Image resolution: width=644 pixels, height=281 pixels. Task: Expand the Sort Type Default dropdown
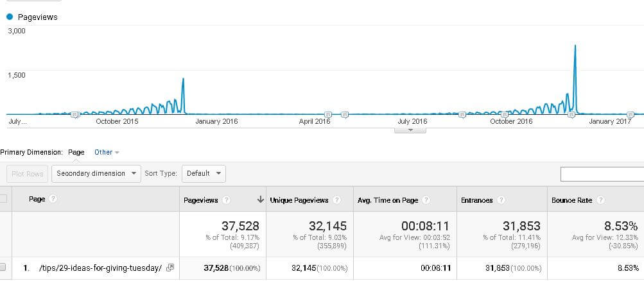click(x=204, y=173)
